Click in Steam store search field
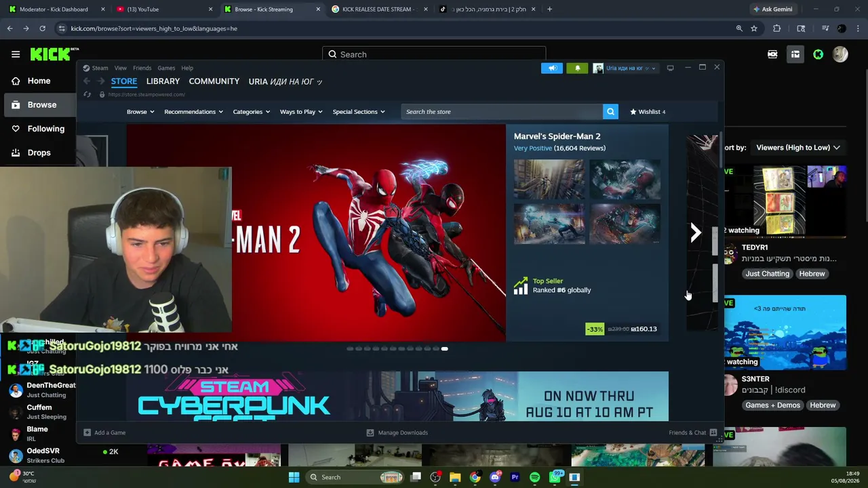Image resolution: width=868 pixels, height=488 pixels. point(502,112)
